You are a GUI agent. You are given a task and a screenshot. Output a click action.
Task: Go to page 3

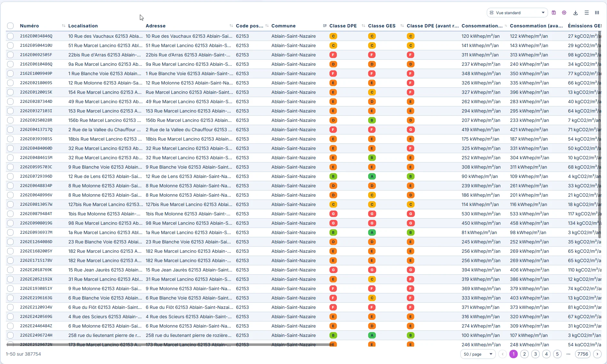click(x=535, y=354)
